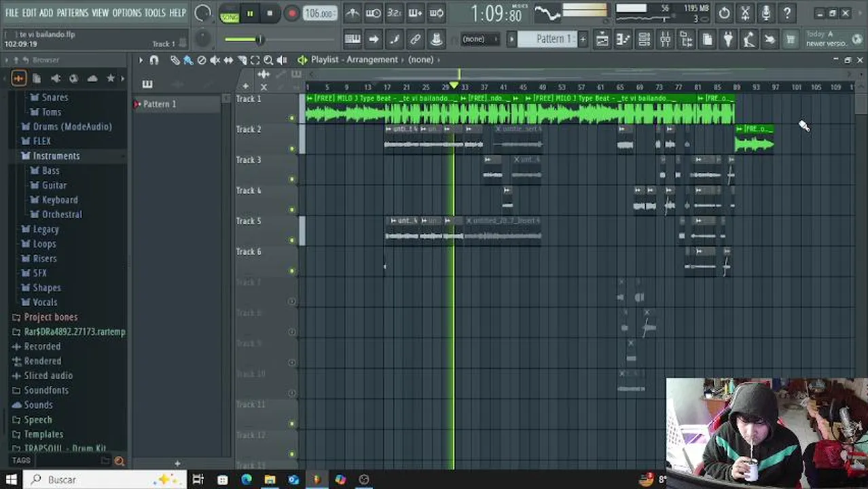Toggle the link icon for multilink controllers

416,39
